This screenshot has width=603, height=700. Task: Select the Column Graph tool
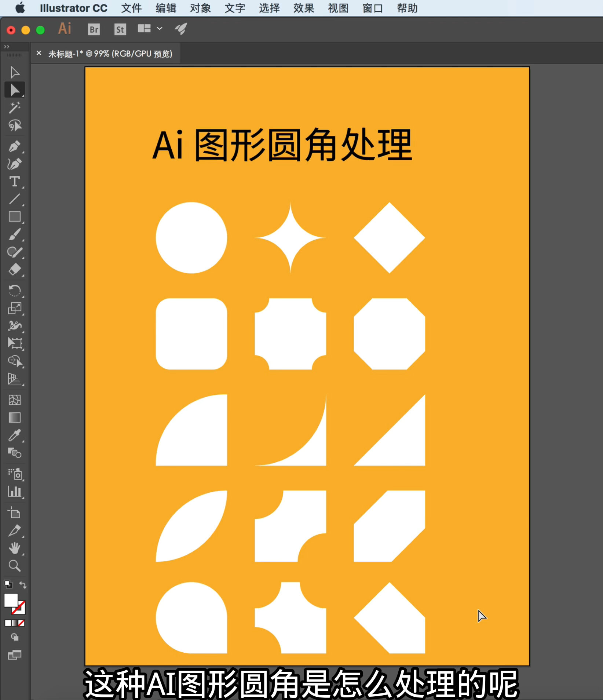(15, 492)
